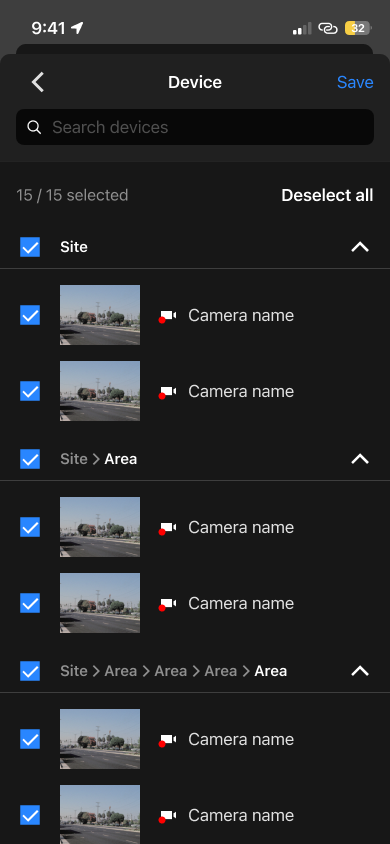Tap the cellular signal bars indicator
The image size is (390, 844).
pos(302,29)
